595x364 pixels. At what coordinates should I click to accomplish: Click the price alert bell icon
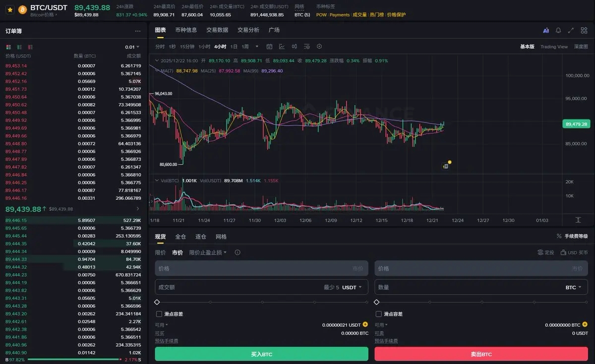pos(558,30)
